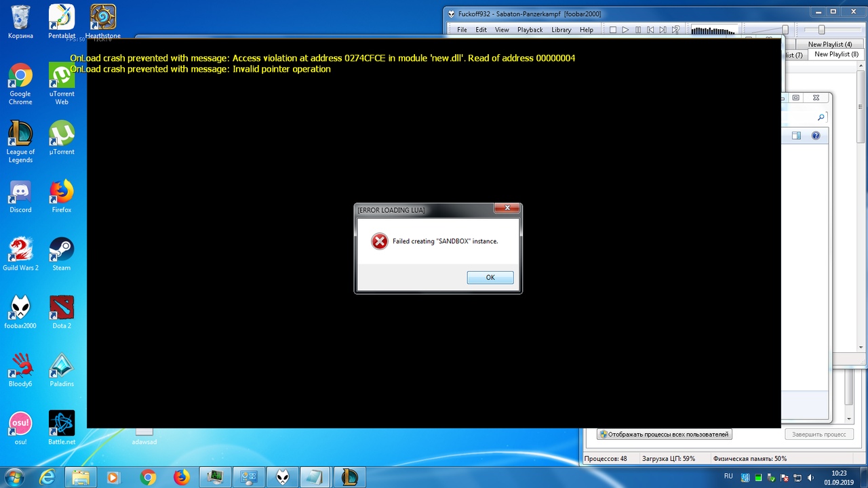The width and height of the screenshot is (868, 488).
Task: Open the clock showing 10:23
Action: (839, 477)
